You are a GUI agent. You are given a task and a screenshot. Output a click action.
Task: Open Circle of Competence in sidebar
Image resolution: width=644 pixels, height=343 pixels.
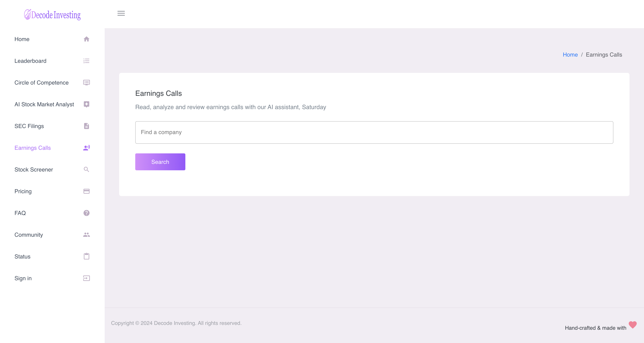41,83
